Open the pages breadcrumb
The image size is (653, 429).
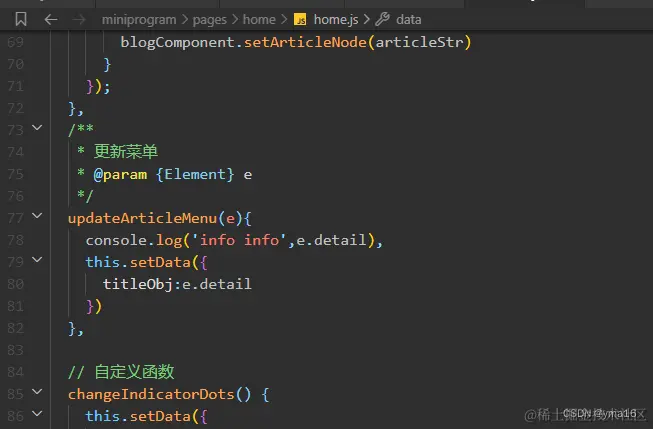(x=209, y=20)
